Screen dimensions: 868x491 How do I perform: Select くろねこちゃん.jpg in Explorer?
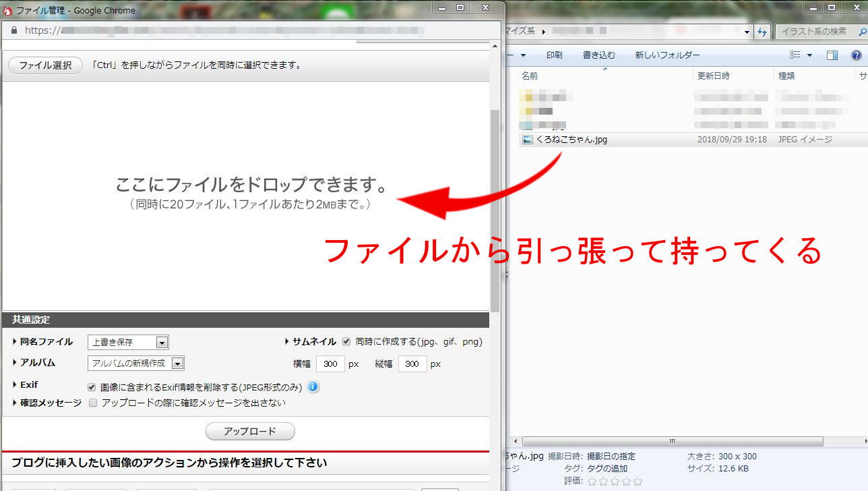[x=571, y=140]
